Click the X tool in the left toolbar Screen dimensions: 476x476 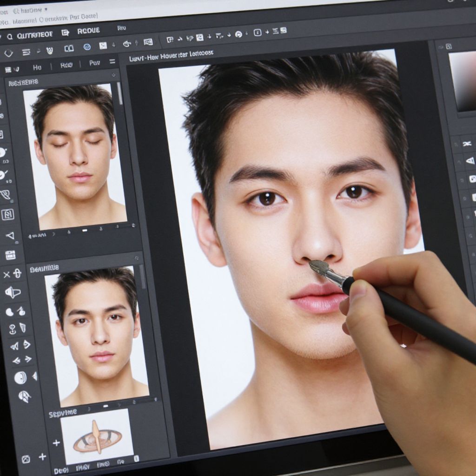[x=7, y=275]
